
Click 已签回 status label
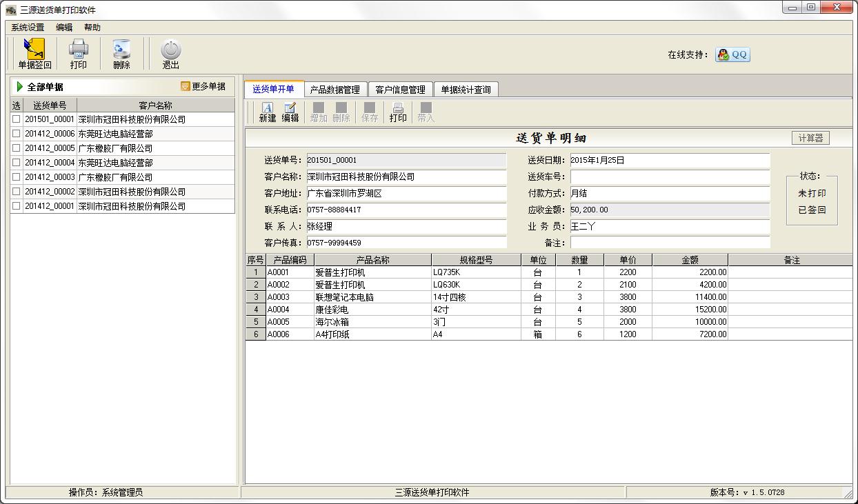(x=812, y=210)
